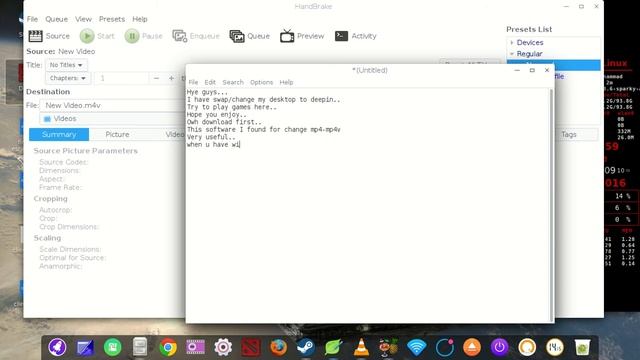Click the Pause icon in HandBrake toolbar
This screenshot has width=640, height=360.
[x=132, y=36]
